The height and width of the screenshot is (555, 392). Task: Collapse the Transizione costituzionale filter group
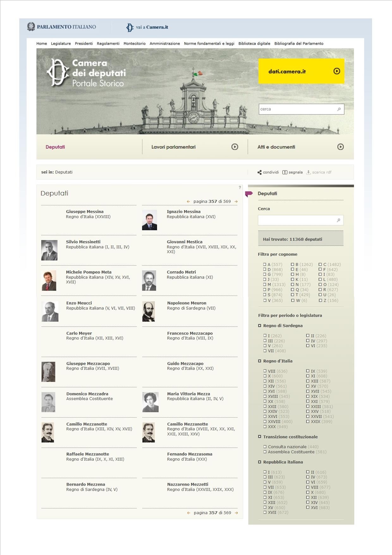point(260,437)
